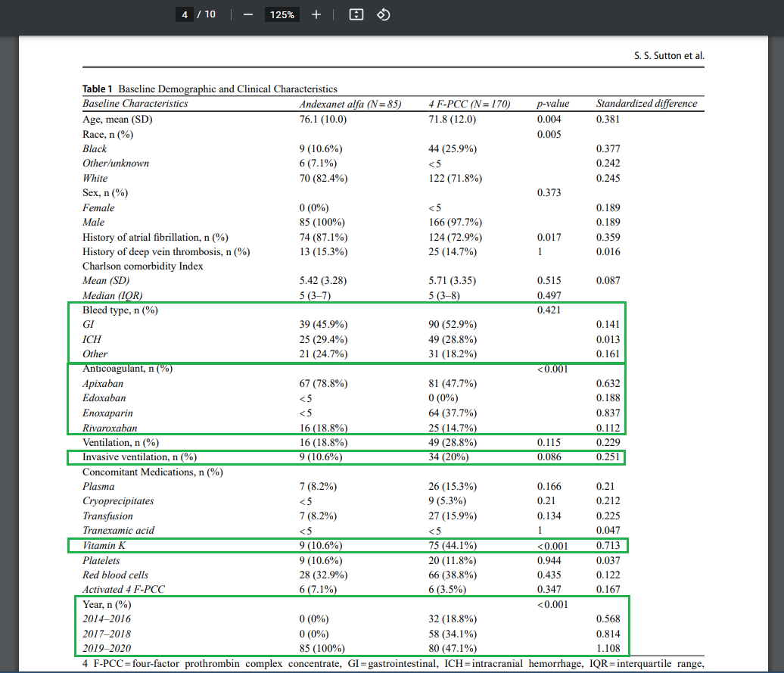Click the "S. S. Sutton et al." header text
This screenshot has height=673, width=784.
(x=669, y=55)
